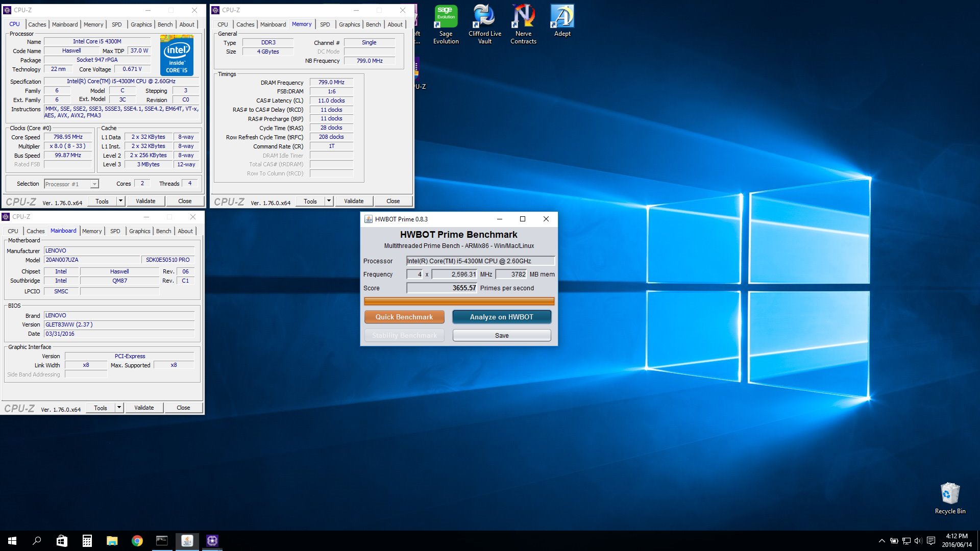The image size is (980, 551).
Task: Click the volume speaker tray icon
Action: [918, 541]
